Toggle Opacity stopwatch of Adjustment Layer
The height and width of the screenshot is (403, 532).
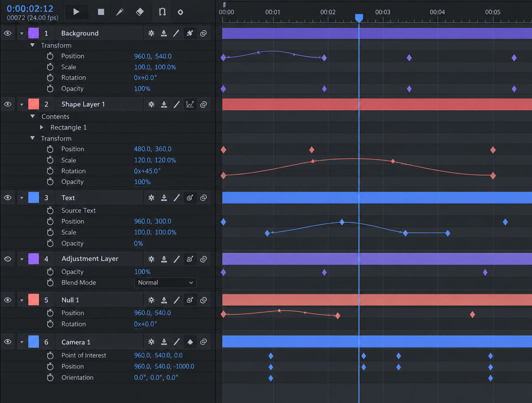pyautogui.click(x=50, y=272)
